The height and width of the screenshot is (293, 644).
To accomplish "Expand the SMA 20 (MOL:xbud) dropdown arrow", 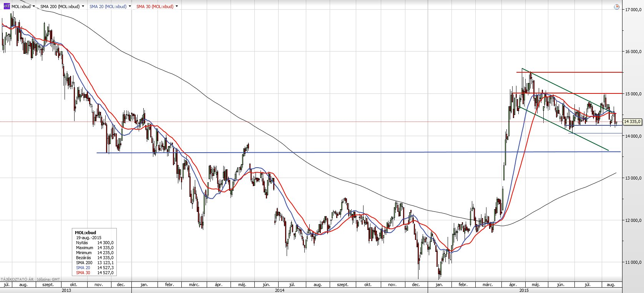I will click(x=130, y=7).
